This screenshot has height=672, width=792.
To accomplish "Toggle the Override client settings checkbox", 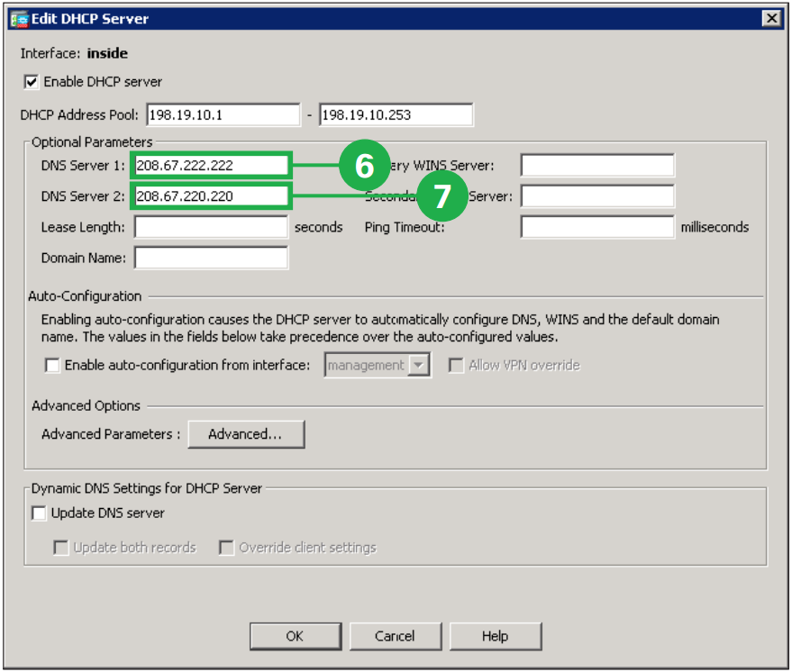I will click(226, 548).
